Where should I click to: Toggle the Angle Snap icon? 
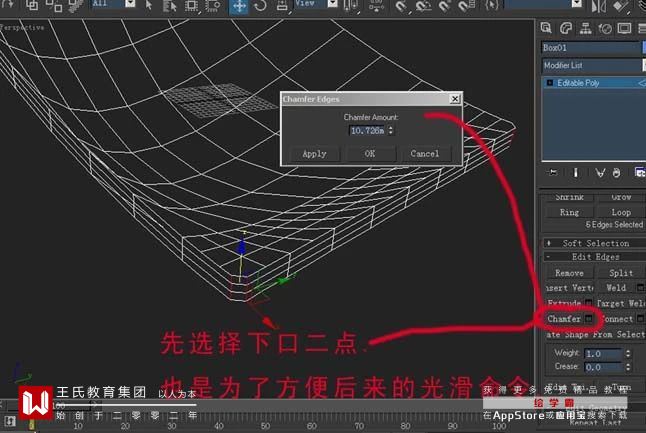tap(423, 6)
